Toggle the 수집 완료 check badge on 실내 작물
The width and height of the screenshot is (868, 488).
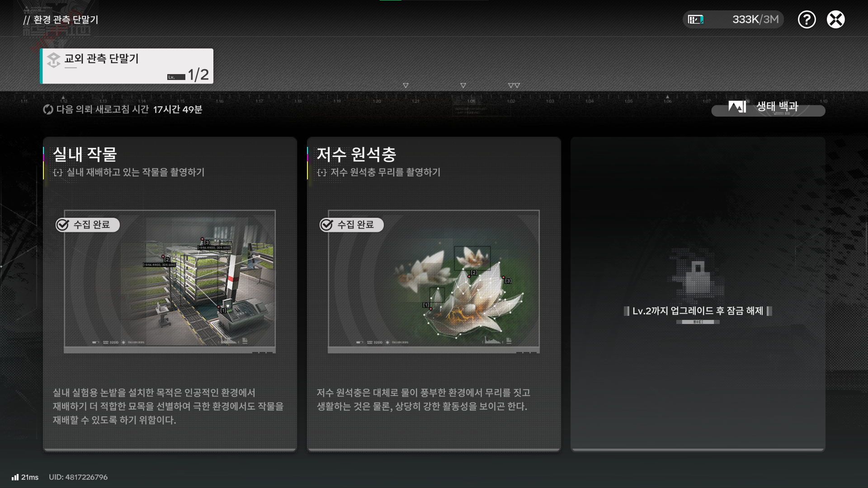63,225
